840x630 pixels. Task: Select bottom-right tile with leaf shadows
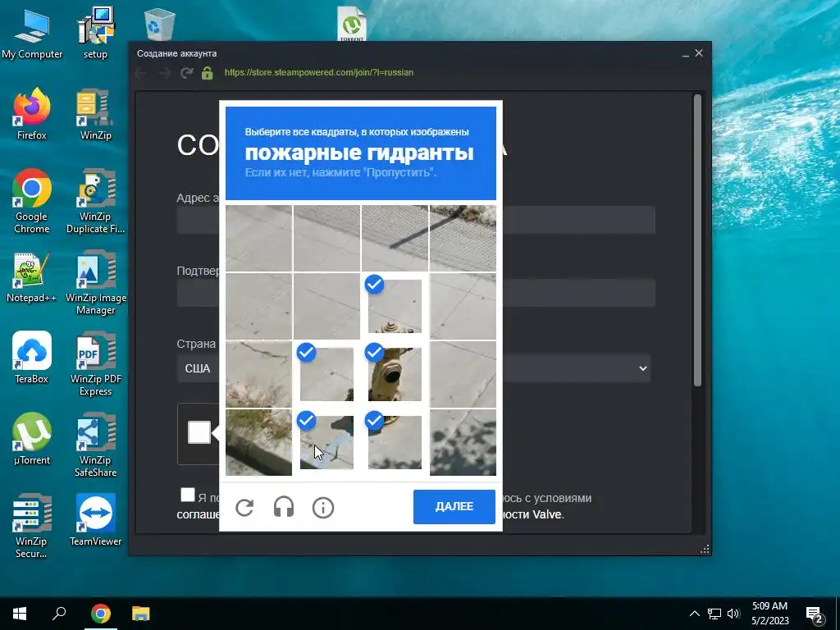[x=463, y=442]
